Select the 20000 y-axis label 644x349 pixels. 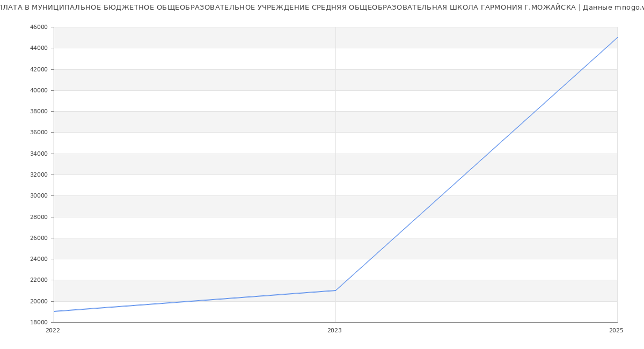40,301
